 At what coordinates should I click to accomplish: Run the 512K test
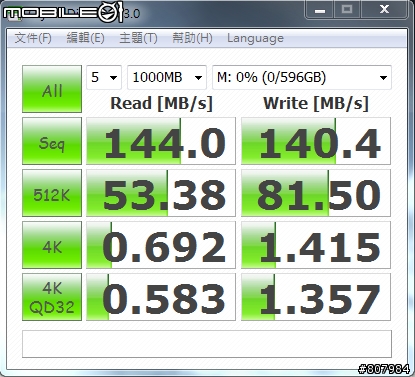[x=52, y=193]
